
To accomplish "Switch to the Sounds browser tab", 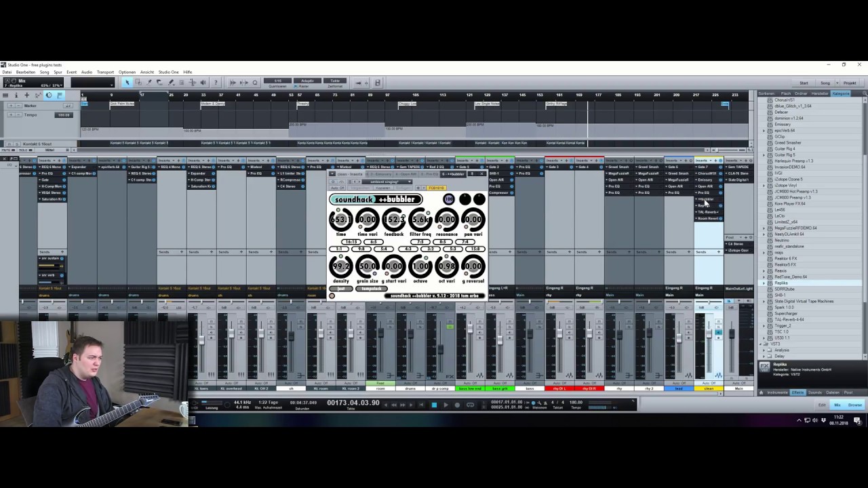I will click(815, 392).
